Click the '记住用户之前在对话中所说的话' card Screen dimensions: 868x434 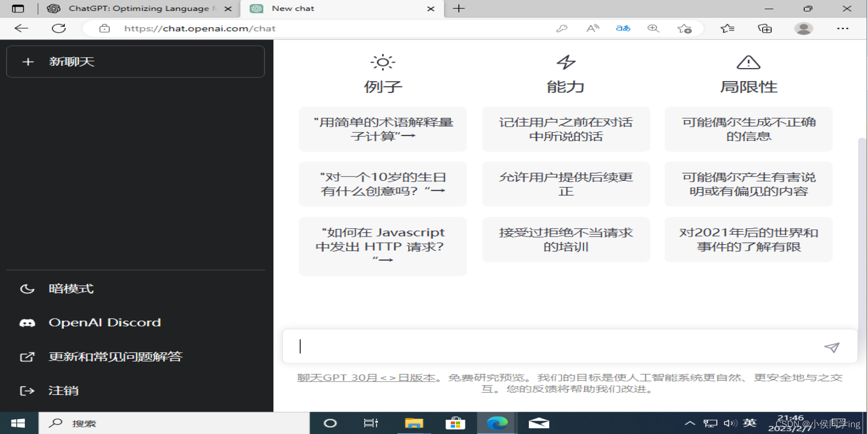[566, 129]
